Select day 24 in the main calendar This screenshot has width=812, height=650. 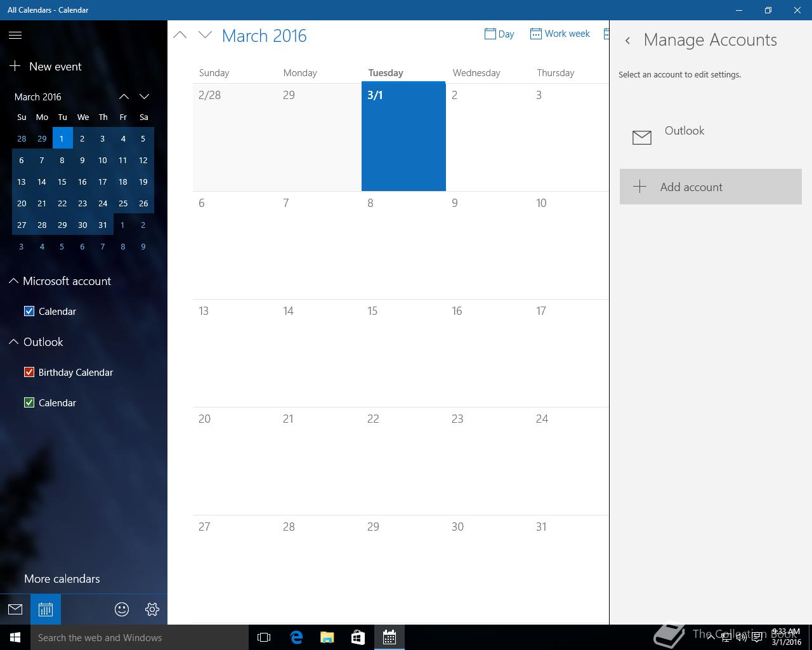569,461
